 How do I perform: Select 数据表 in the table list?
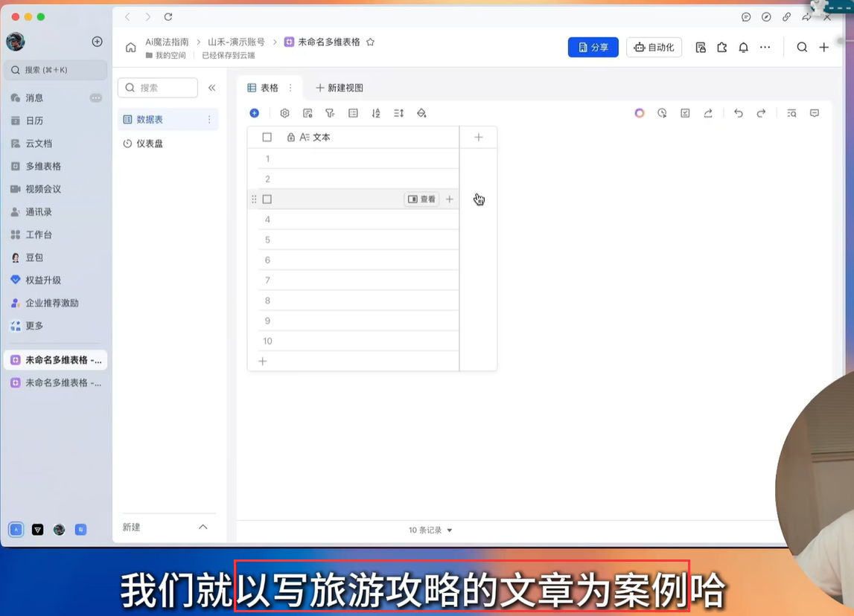[x=168, y=119]
